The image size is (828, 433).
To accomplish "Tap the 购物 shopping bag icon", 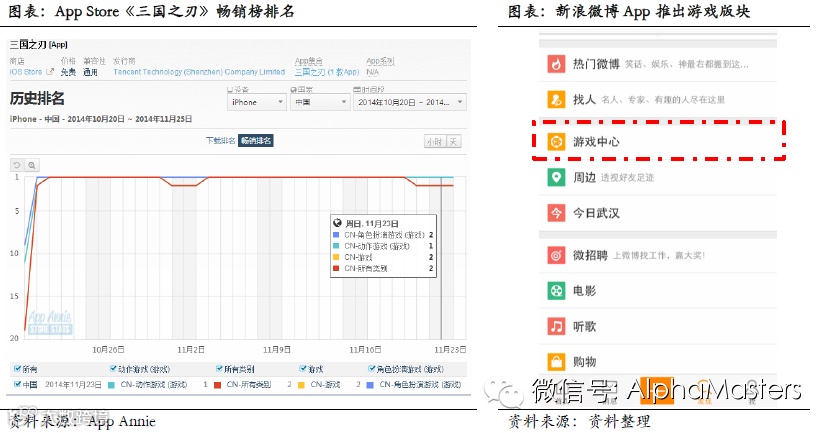I will 556,362.
